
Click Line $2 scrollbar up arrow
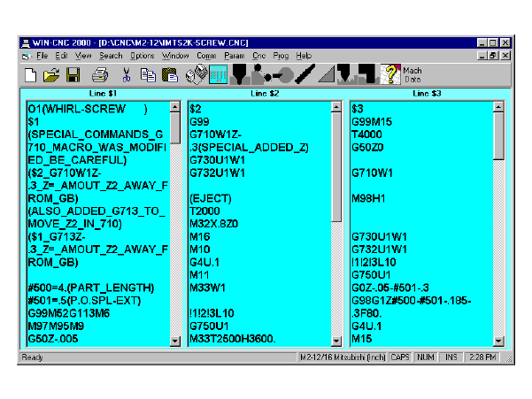click(x=335, y=108)
